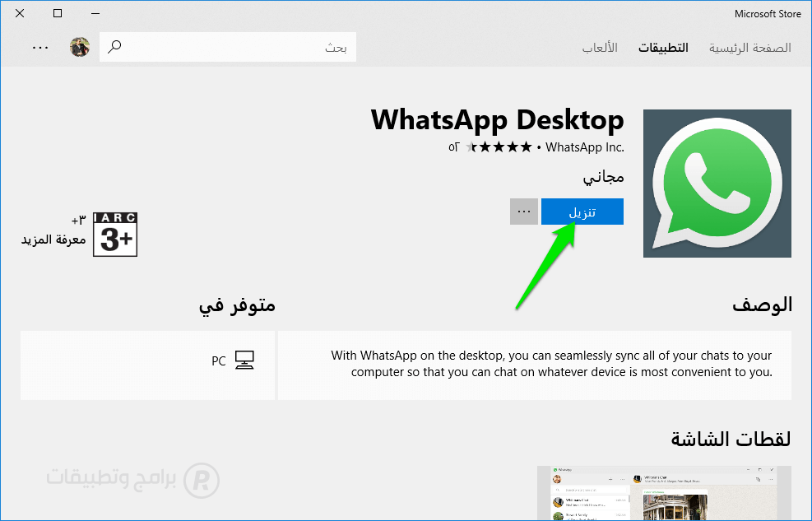Switch to the التطبيقات tab

click(663, 48)
